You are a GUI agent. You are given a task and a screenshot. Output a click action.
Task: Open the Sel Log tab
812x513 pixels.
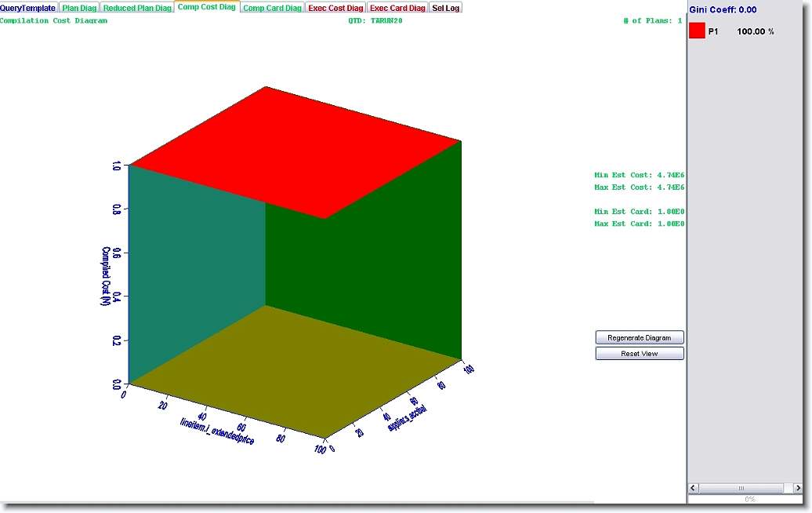[x=447, y=8]
